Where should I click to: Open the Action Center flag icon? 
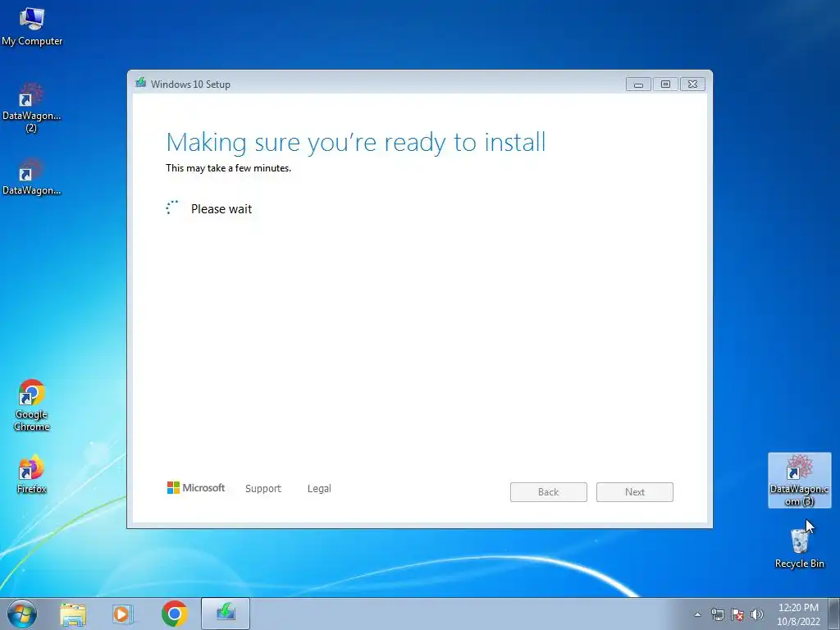[x=737, y=614]
